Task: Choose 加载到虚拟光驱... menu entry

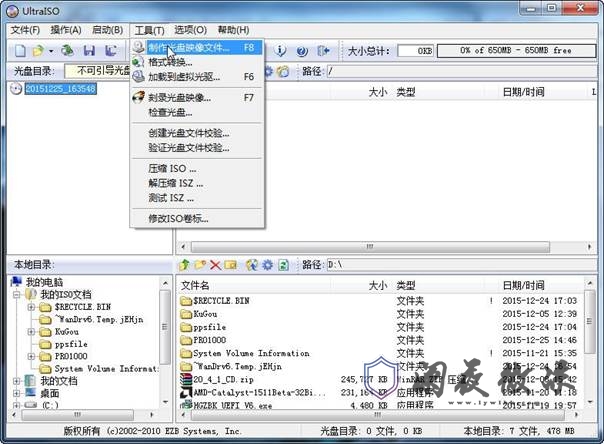Action: point(197,77)
